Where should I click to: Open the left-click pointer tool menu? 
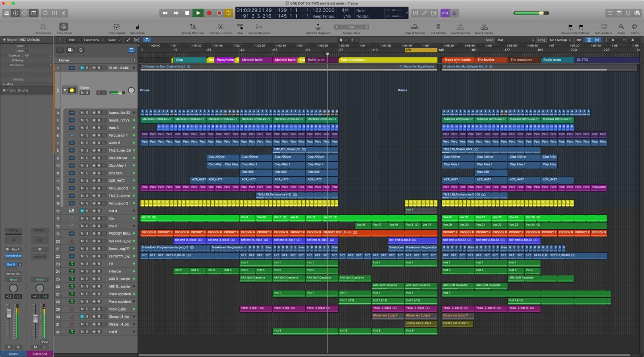[x=343, y=40]
